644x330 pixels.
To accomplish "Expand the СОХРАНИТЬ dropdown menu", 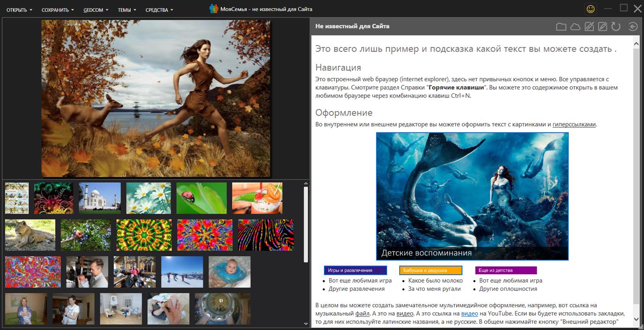I will 58,10.
